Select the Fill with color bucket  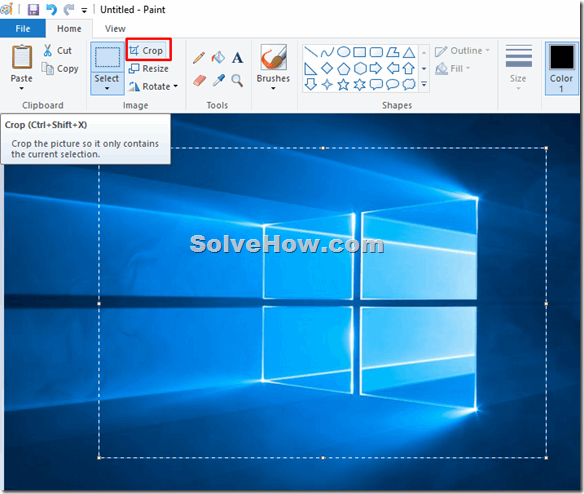(218, 58)
